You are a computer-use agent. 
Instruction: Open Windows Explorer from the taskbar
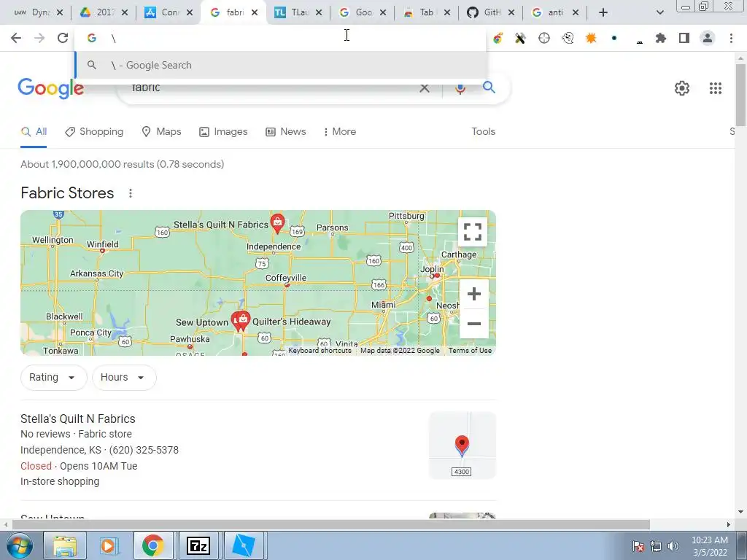pos(64,545)
